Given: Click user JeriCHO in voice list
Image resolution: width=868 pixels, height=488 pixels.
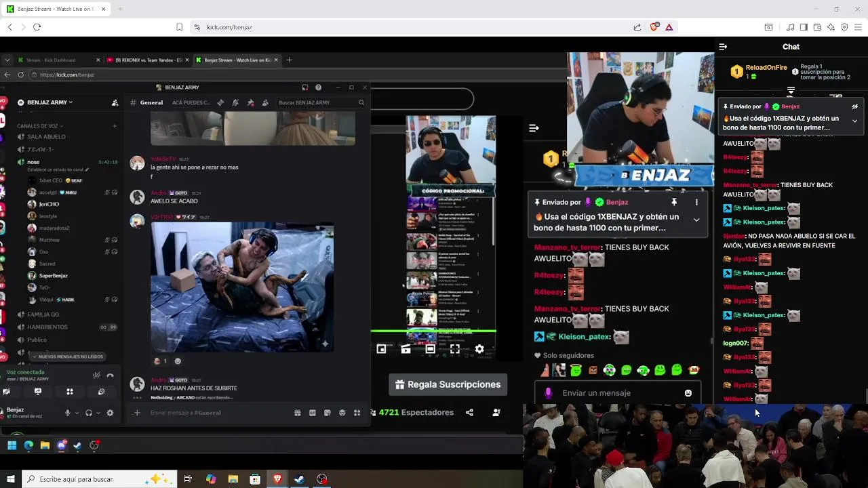Looking at the screenshot, I should [x=49, y=204].
